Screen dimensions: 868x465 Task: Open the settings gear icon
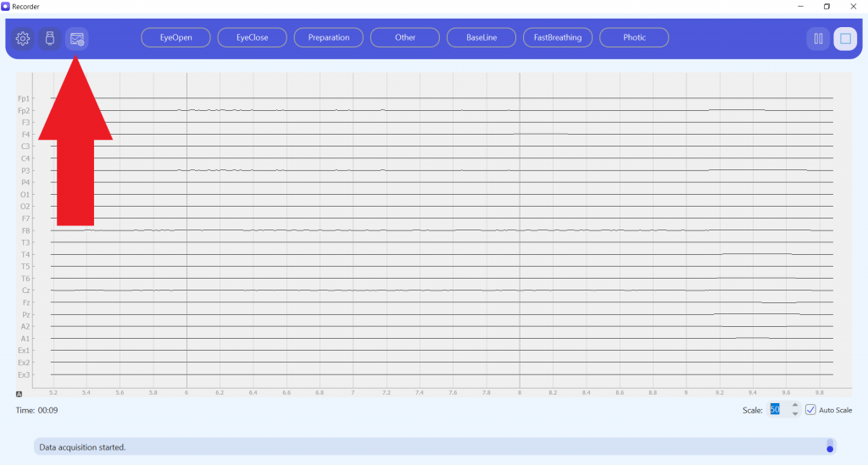pyautogui.click(x=23, y=38)
